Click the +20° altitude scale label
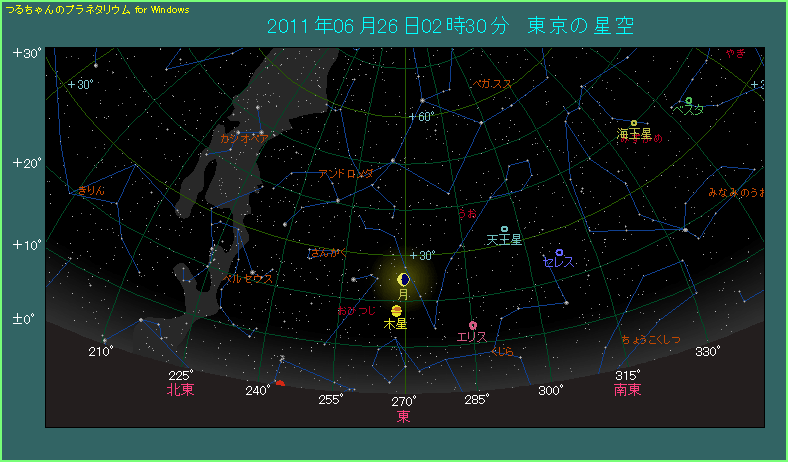The image size is (788, 462). point(25,162)
